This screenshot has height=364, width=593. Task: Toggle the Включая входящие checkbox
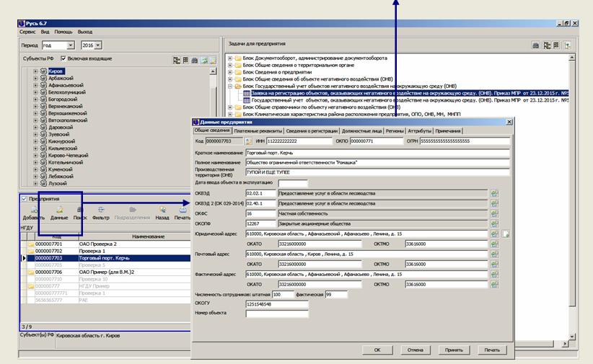[x=63, y=58]
